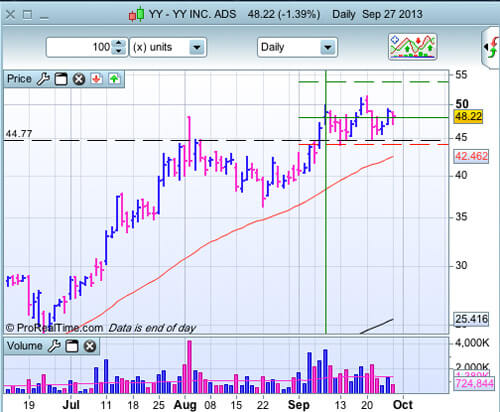This screenshot has height=412, width=500.
Task: Click the Price panel label
Action: pyautogui.click(x=19, y=79)
